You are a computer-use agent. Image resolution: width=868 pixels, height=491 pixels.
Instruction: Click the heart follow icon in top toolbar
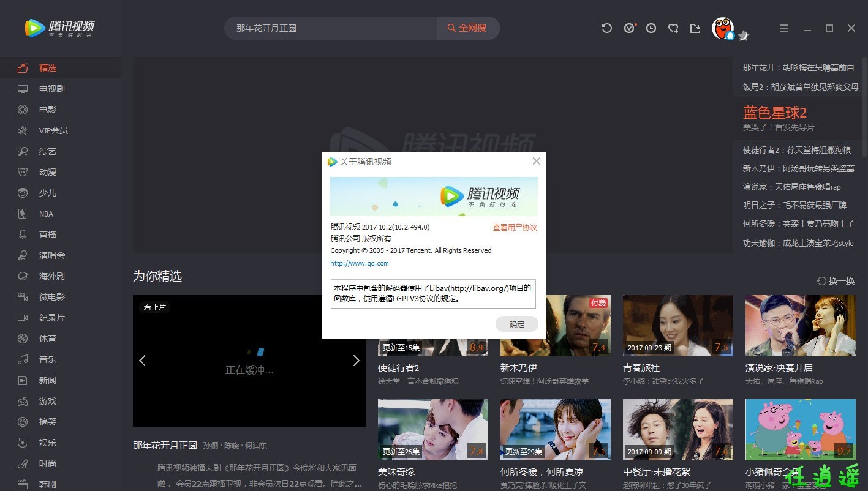tap(673, 28)
